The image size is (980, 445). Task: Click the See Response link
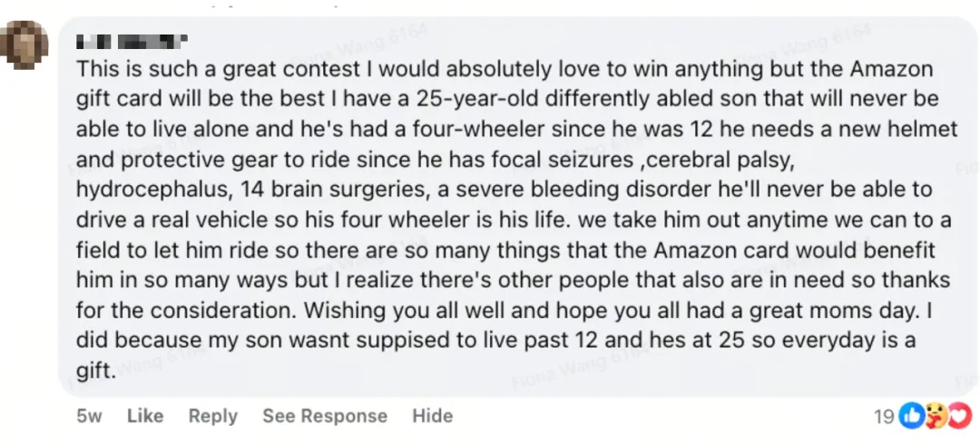(x=324, y=416)
